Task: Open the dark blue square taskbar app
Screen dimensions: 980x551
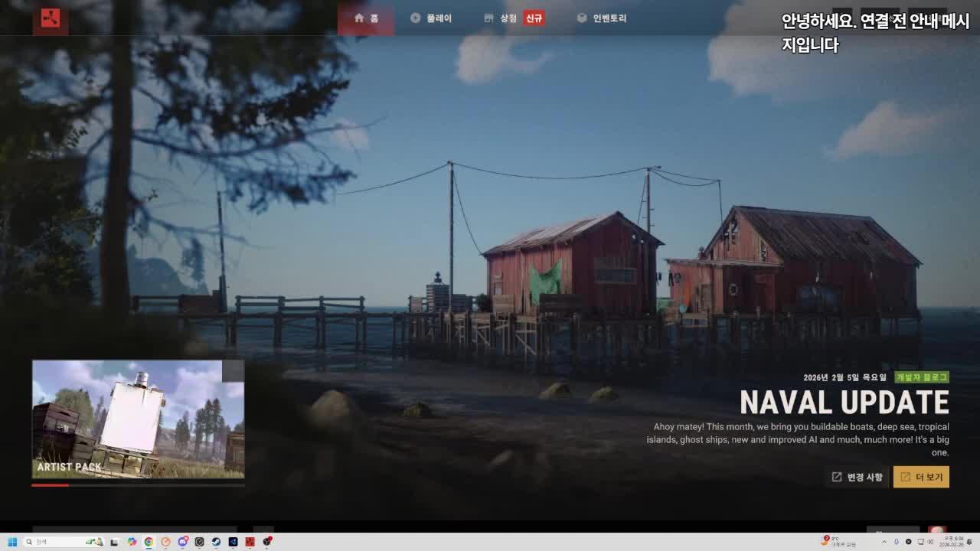Action: 233,542
